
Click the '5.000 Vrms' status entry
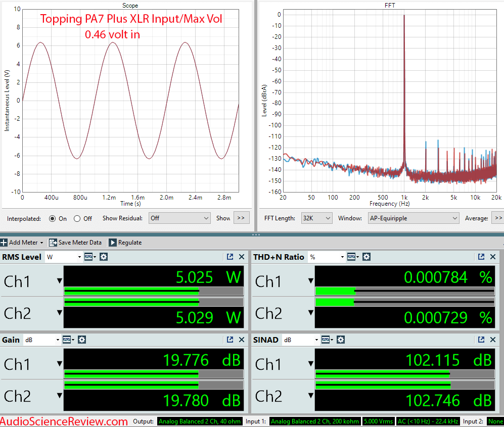click(x=378, y=421)
